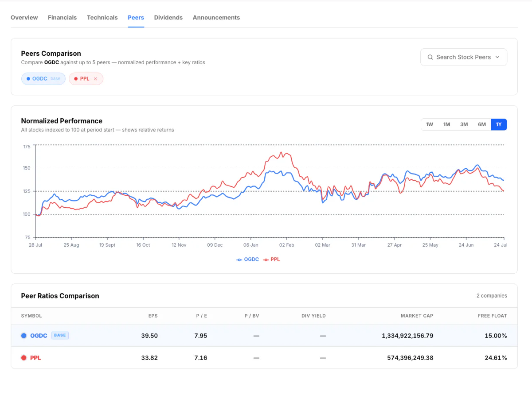Click PPL EPS value 33.82

[149, 358]
